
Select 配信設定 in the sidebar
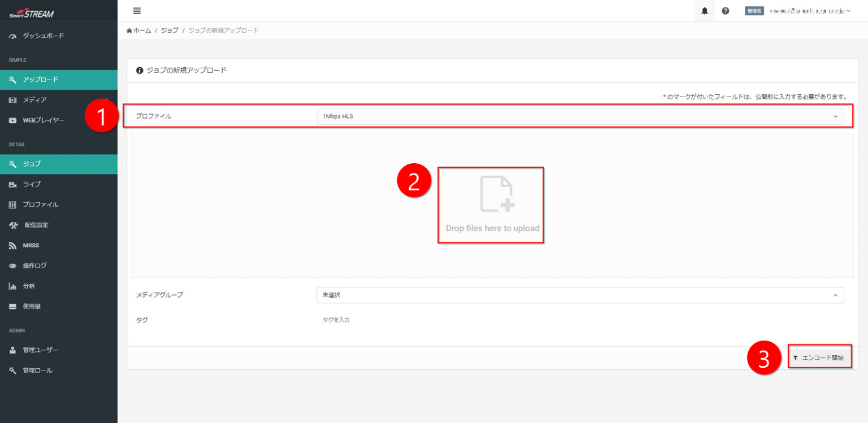click(36, 225)
